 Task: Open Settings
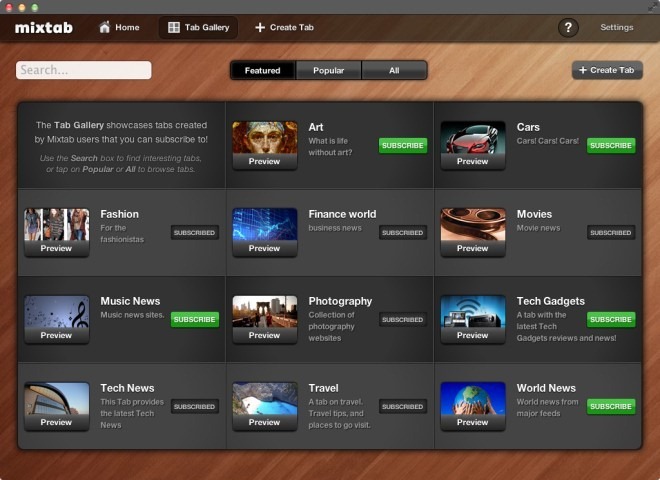[616, 27]
